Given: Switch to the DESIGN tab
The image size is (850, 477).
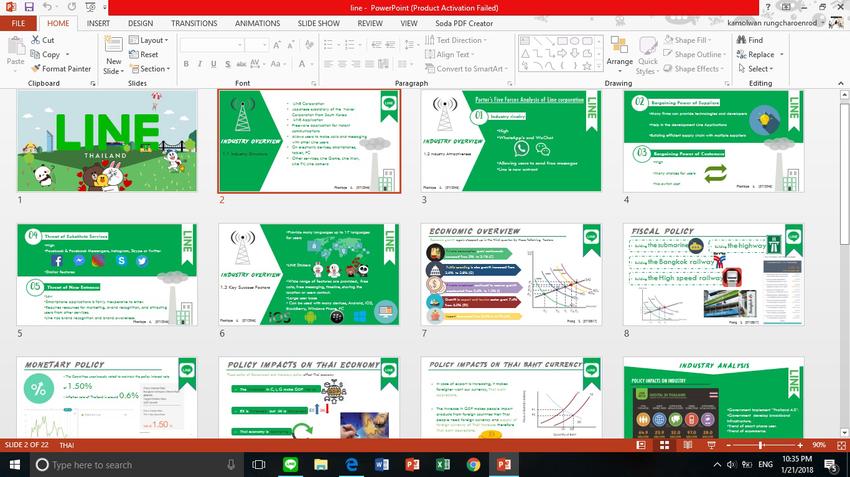Looking at the screenshot, I should 140,23.
